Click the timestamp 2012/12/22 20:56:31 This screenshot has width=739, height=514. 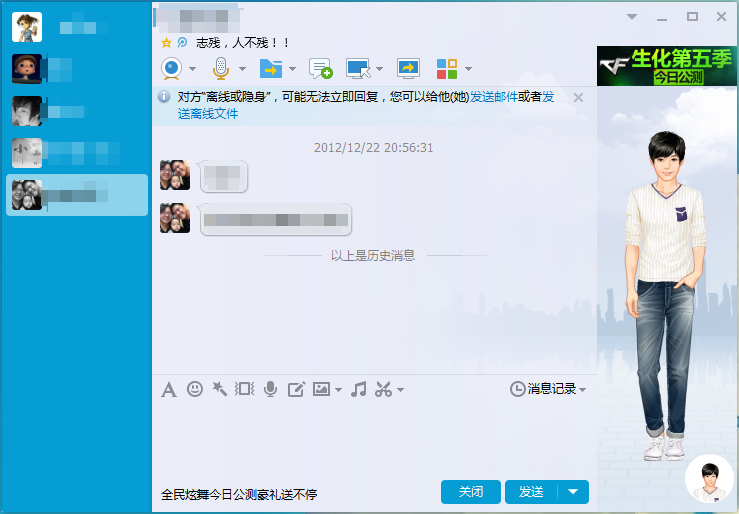pyautogui.click(x=374, y=147)
